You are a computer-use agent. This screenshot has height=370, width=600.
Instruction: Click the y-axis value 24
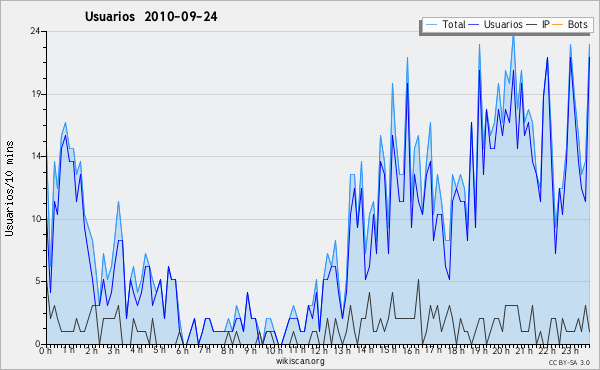pos(35,31)
